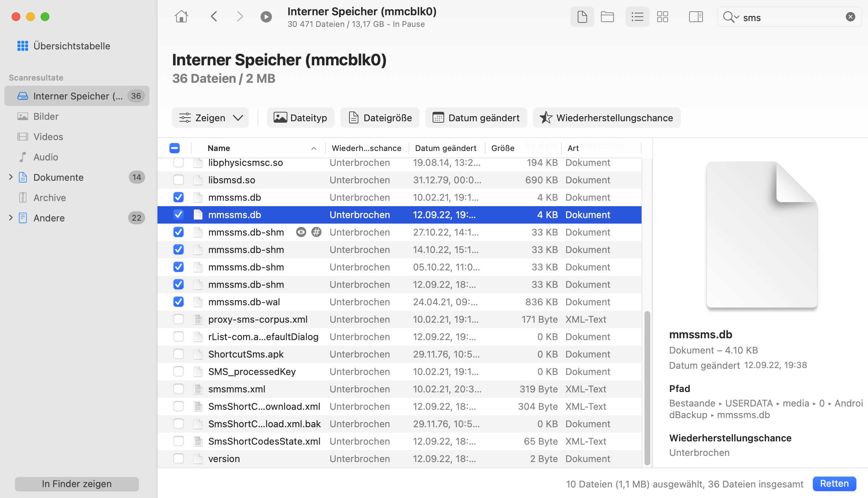Select SmsShortCodesState.xml file name
The width and height of the screenshot is (868, 498).
click(264, 441)
